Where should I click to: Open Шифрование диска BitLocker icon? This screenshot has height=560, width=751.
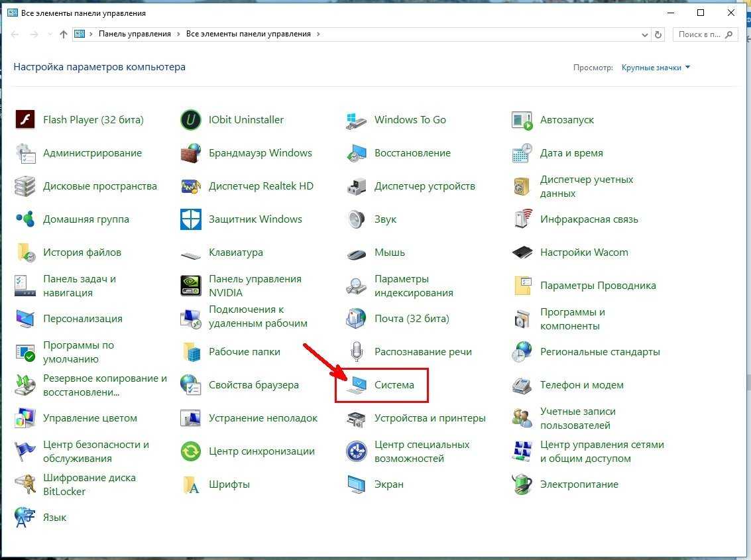click(25, 484)
